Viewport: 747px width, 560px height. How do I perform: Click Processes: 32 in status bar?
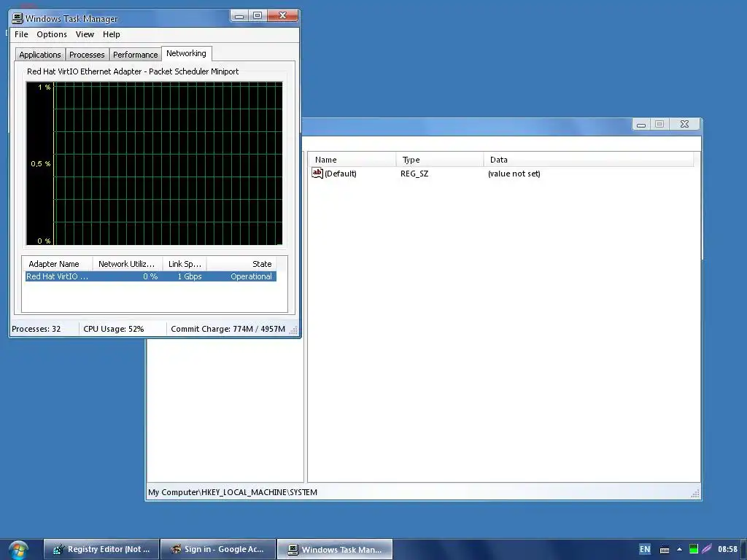(36, 329)
